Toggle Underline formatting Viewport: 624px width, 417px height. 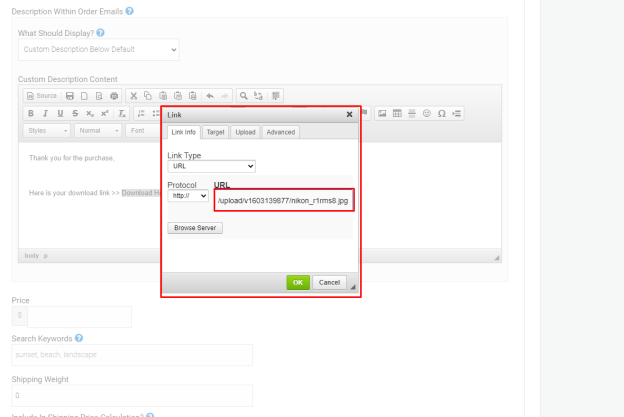pyautogui.click(x=60, y=113)
